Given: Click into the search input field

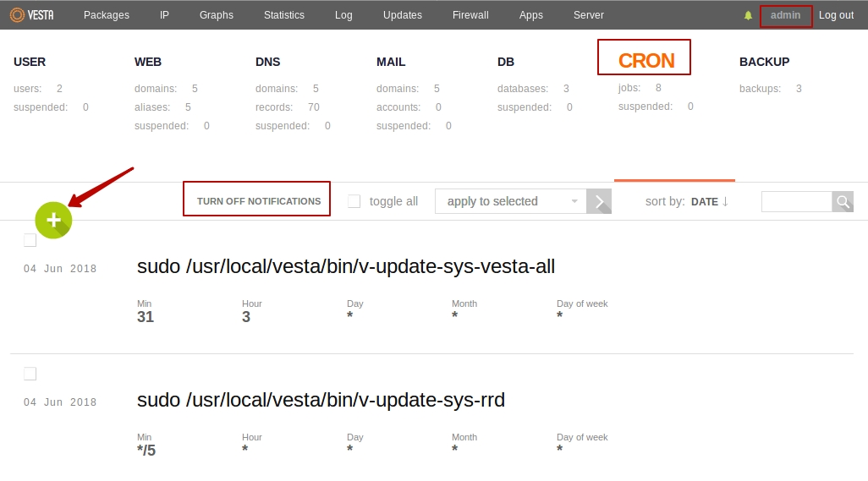Looking at the screenshot, I should click(796, 201).
